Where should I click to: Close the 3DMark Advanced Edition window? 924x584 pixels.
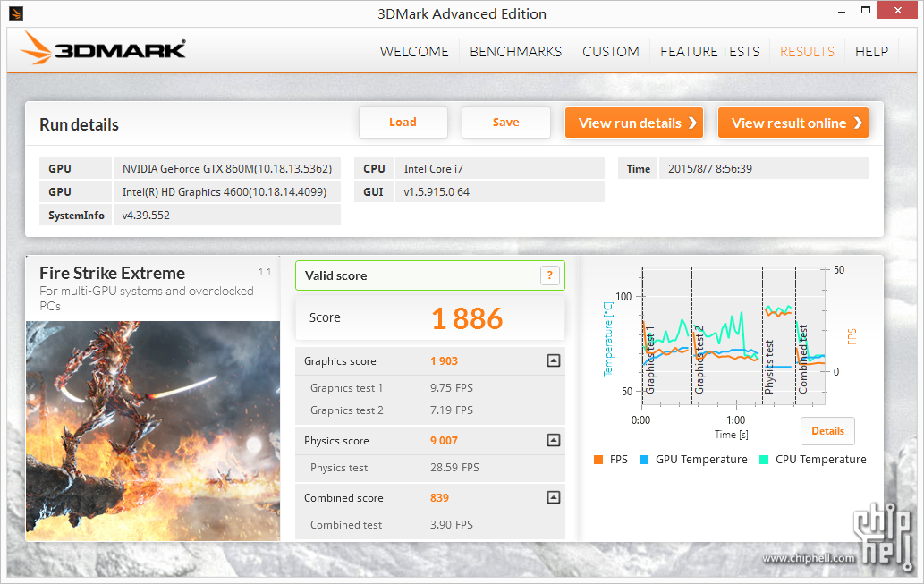coord(897,10)
